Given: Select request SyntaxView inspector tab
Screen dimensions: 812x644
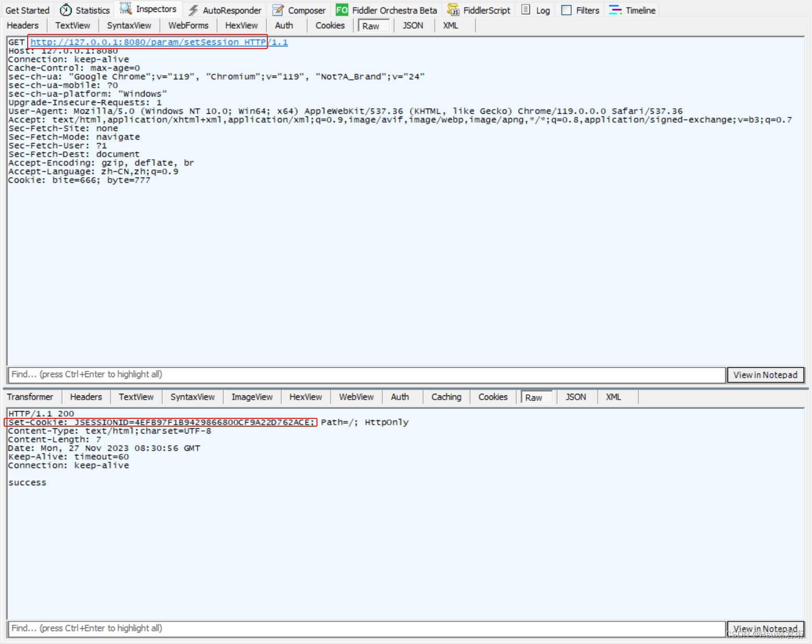Looking at the screenshot, I should pyautogui.click(x=129, y=25).
